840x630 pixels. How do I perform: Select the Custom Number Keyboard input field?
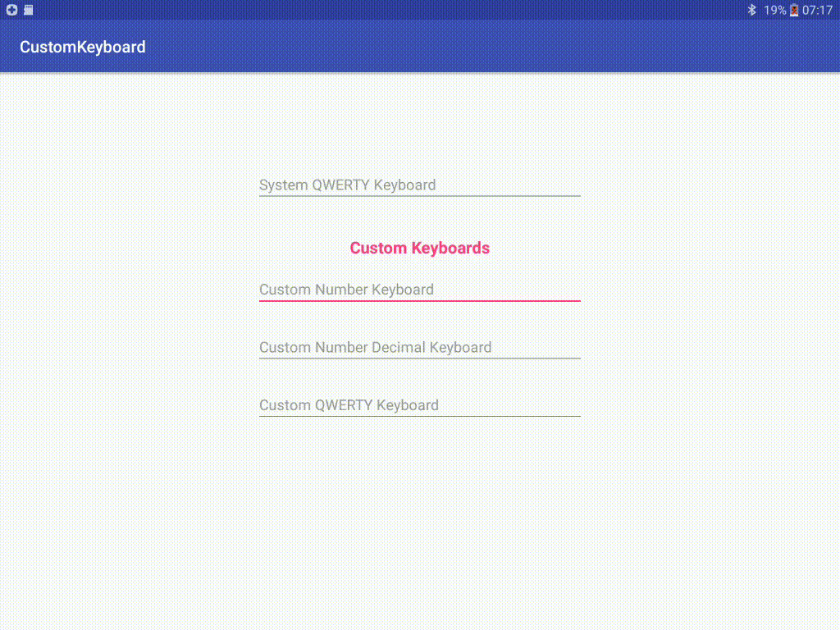(419, 289)
